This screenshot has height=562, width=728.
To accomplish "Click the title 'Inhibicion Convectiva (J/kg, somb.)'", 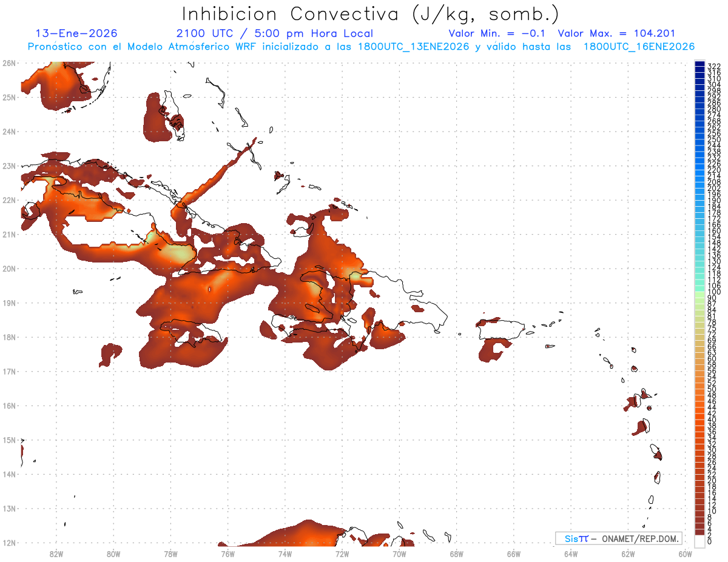I will [x=371, y=13].
